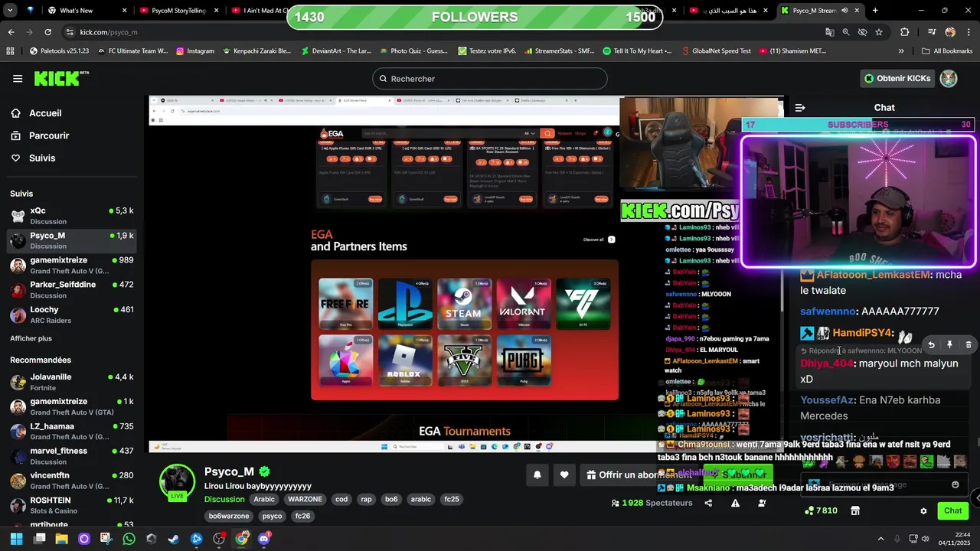
Task: Open Windows Start menu
Action: pyautogui.click(x=16, y=539)
